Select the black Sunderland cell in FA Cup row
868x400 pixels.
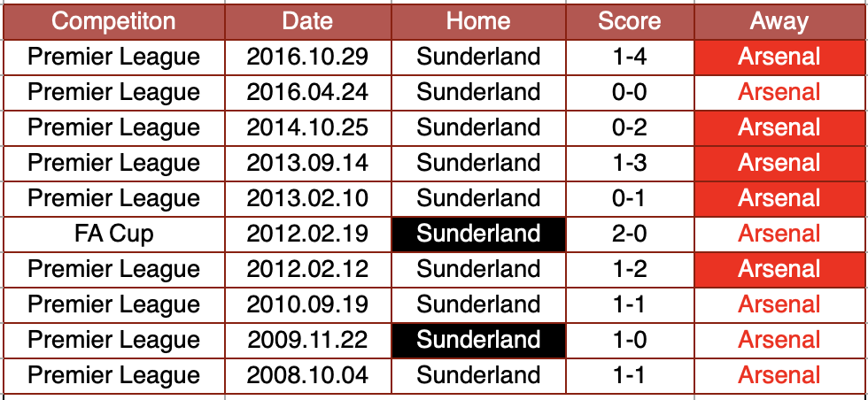point(478,234)
